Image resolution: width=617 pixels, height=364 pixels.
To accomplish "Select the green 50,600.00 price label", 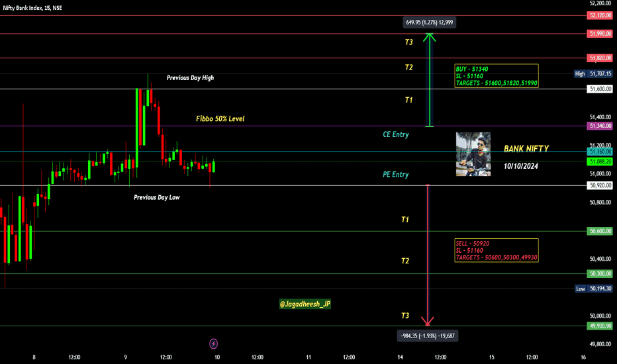I will click(x=600, y=231).
